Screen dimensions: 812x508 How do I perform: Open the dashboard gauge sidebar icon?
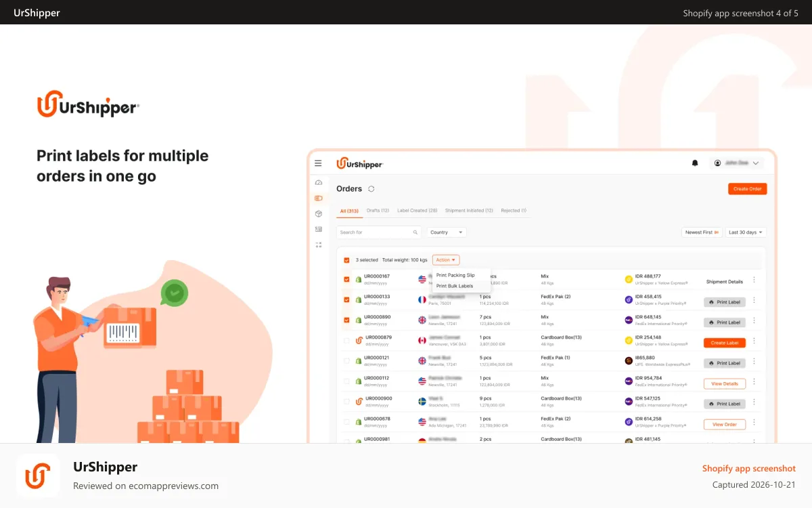[319, 183]
